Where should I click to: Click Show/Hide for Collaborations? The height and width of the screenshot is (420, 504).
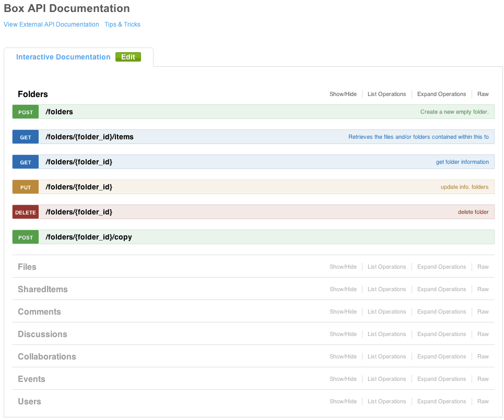coord(343,357)
